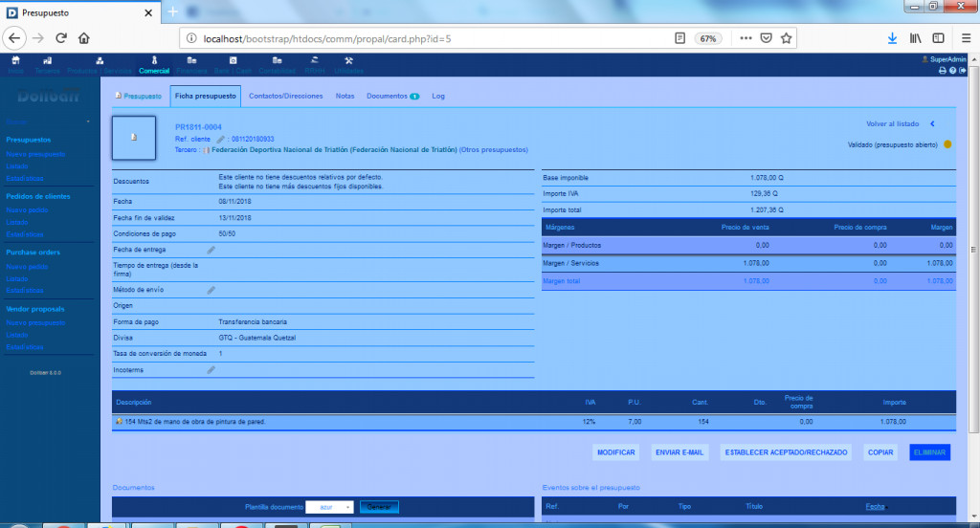Click the Generar document button

pyautogui.click(x=379, y=507)
